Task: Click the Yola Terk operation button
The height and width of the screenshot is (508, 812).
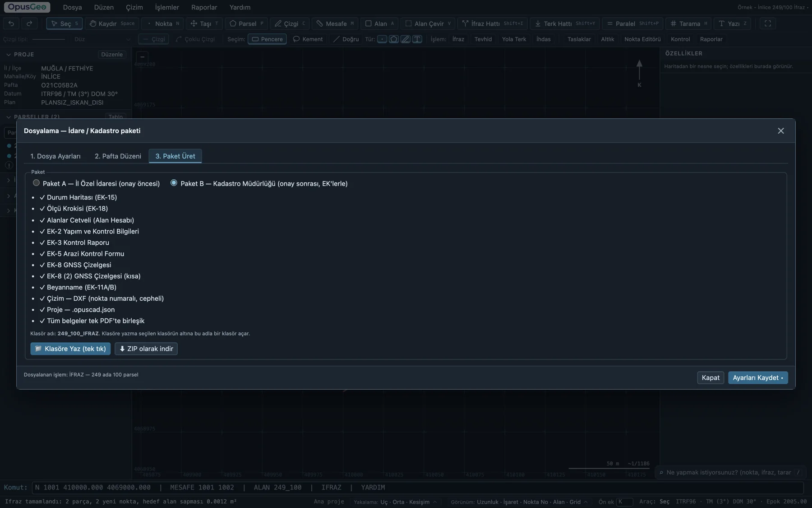Action: tap(514, 39)
